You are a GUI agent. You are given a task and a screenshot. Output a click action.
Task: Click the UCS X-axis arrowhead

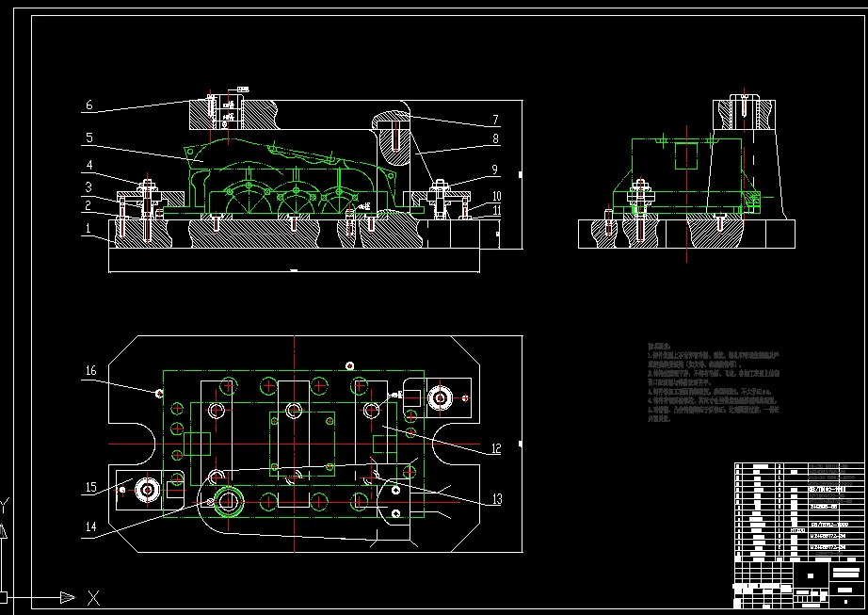tap(68, 597)
